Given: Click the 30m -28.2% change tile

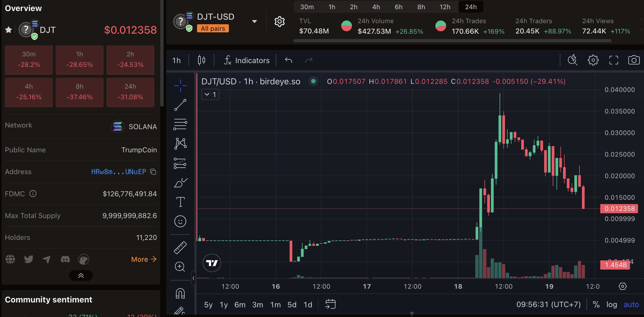Looking at the screenshot, I should [29, 60].
